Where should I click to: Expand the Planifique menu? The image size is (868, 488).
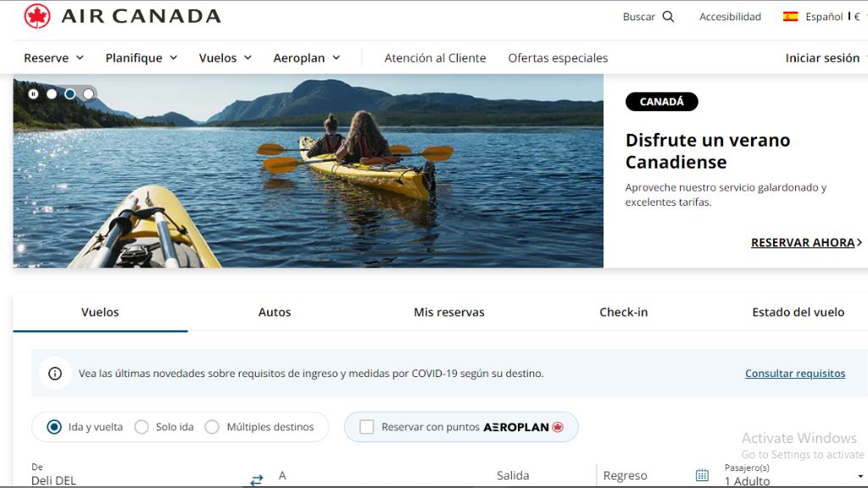coord(142,58)
